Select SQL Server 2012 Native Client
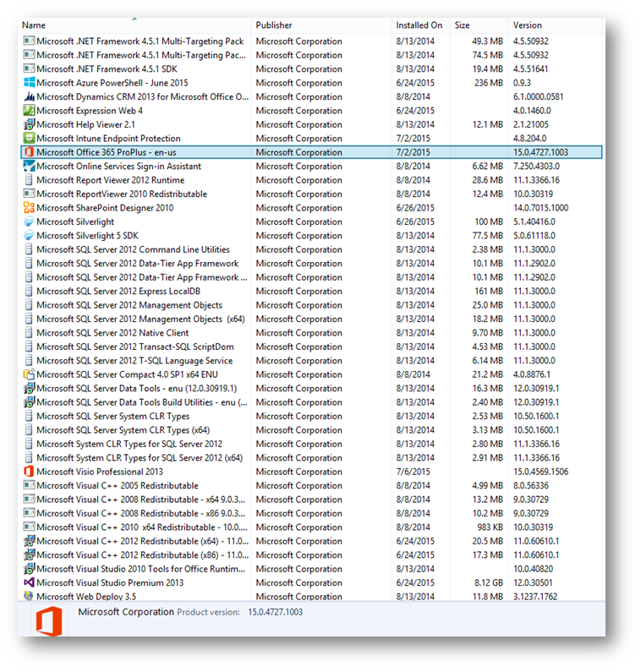This screenshot has height=672, width=641. (112, 332)
